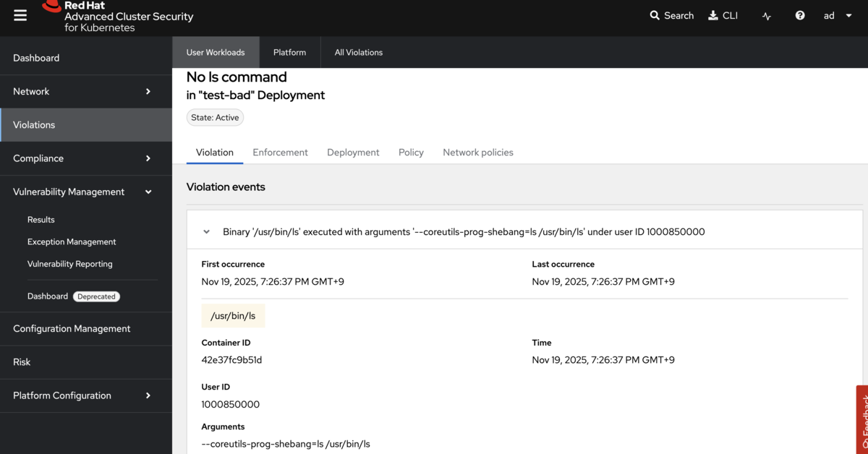Image resolution: width=868 pixels, height=454 pixels.
Task: Open Search in the top bar
Action: tap(671, 15)
